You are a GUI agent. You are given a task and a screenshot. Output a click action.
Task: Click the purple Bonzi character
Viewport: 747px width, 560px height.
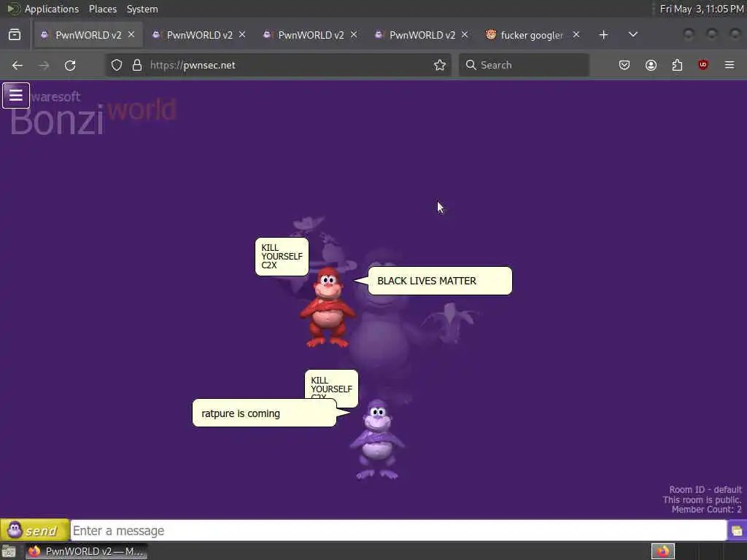377,439
